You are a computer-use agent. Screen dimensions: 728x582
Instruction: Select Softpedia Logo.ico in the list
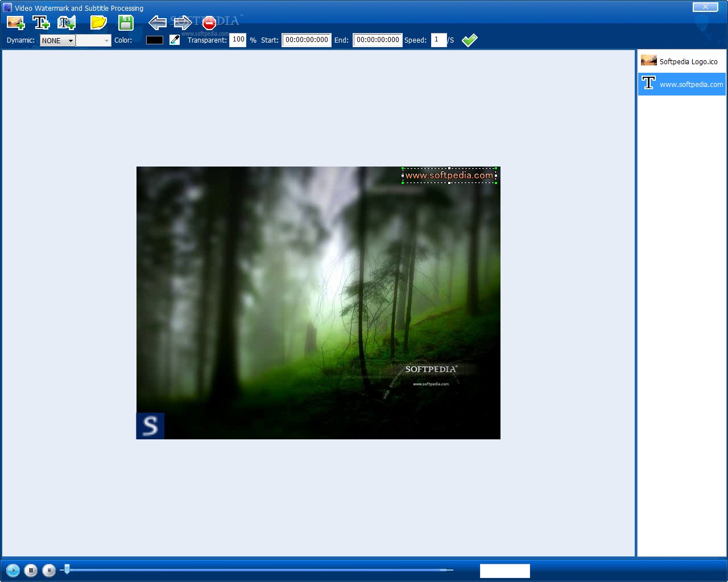[x=682, y=61]
